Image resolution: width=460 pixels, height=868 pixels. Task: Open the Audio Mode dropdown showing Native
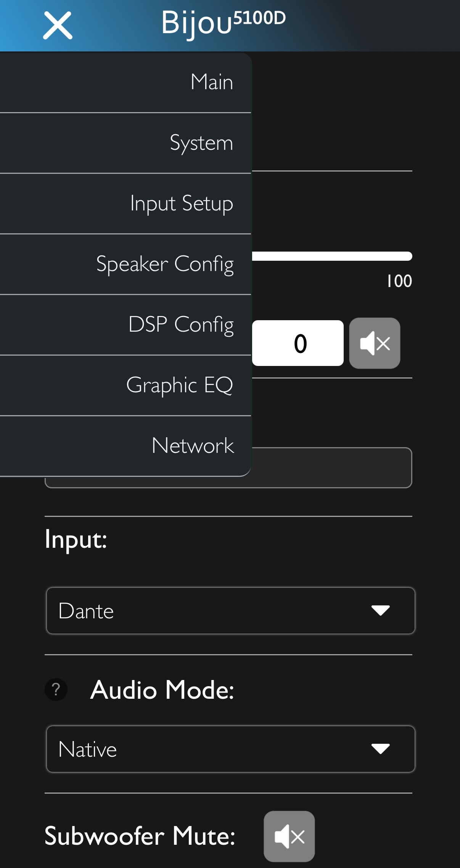[x=230, y=749]
